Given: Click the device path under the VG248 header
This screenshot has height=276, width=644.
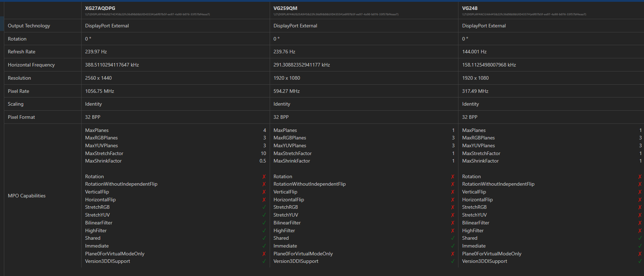Looking at the screenshot, I should (x=524, y=15).
